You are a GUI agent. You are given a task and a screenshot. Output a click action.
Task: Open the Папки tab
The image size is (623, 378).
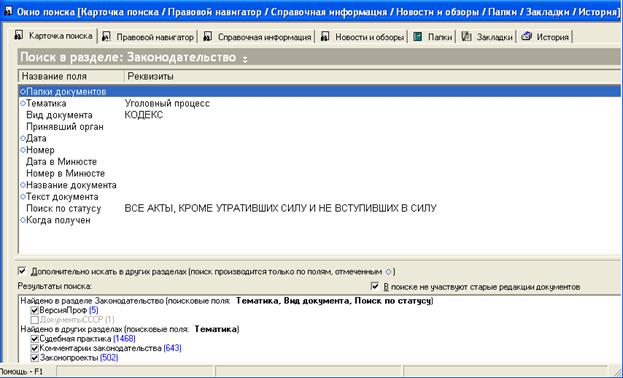(x=433, y=37)
